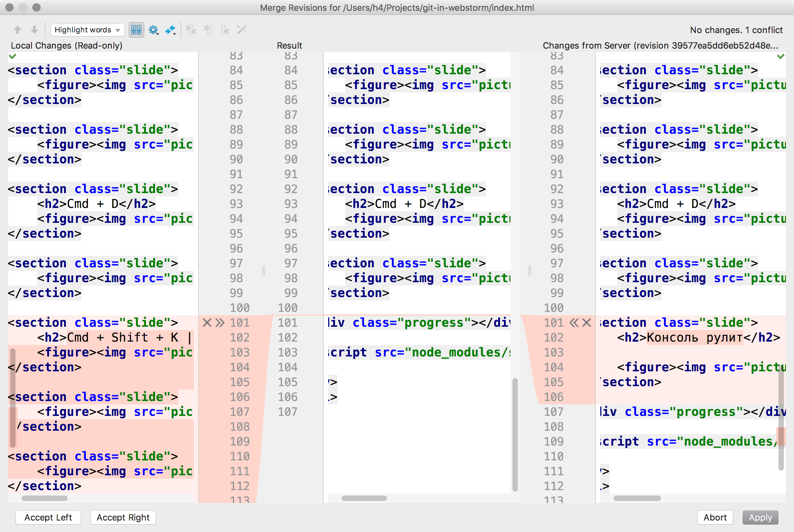Click 'Local Changes (Read-only)' label
794x532 pixels.
point(67,46)
